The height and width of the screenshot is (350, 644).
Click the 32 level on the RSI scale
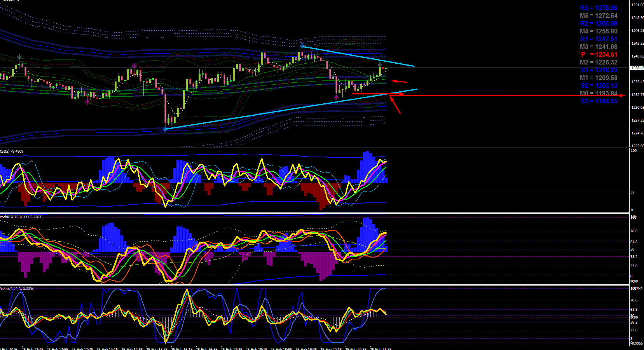(632, 192)
